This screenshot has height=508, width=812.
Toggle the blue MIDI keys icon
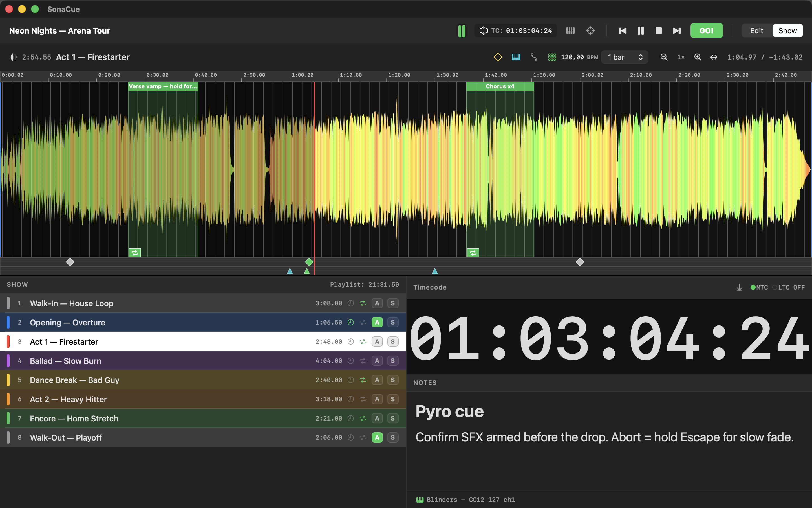tap(516, 57)
